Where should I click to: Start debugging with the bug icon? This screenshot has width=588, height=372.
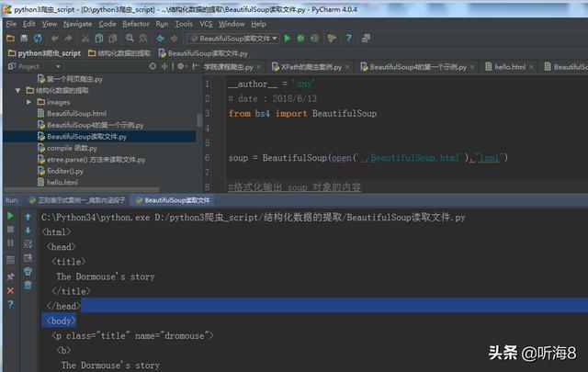(300, 39)
